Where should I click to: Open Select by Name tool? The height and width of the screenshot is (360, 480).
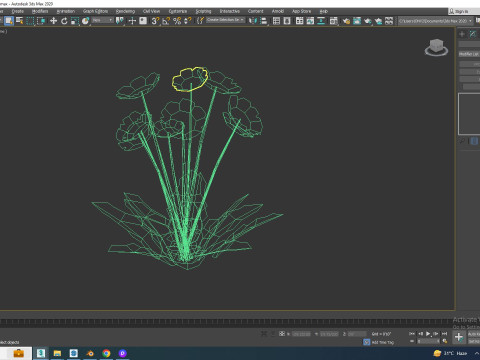click(20, 21)
